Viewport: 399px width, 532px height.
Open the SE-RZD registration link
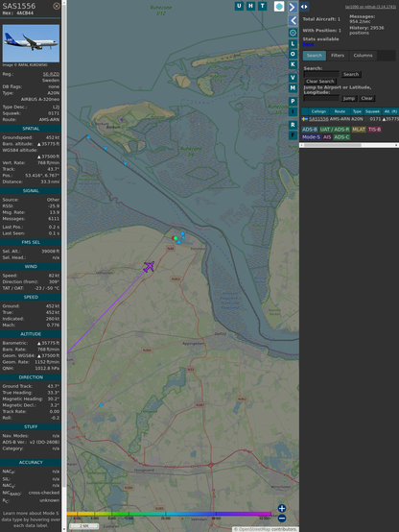(51, 74)
